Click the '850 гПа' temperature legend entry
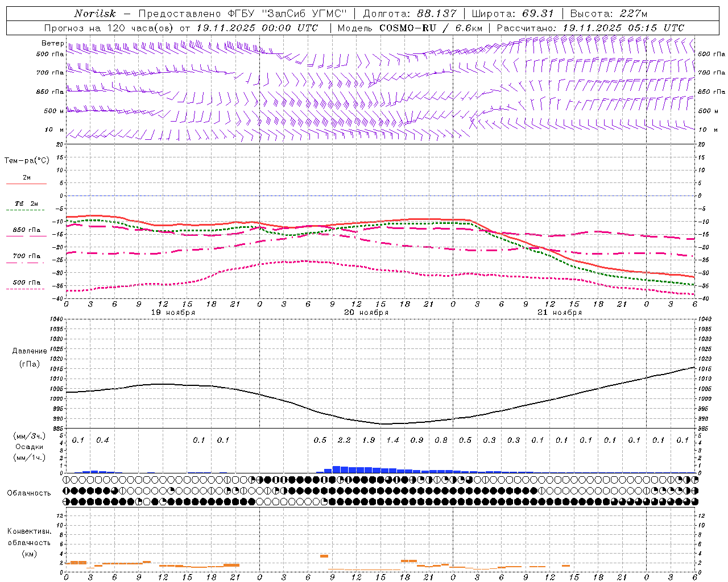The height and width of the screenshot is (582, 728). coord(27,230)
